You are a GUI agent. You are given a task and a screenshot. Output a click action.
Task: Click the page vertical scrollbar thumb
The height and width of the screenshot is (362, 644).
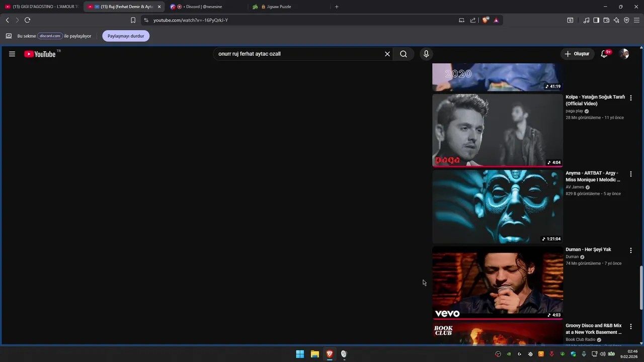641,288
